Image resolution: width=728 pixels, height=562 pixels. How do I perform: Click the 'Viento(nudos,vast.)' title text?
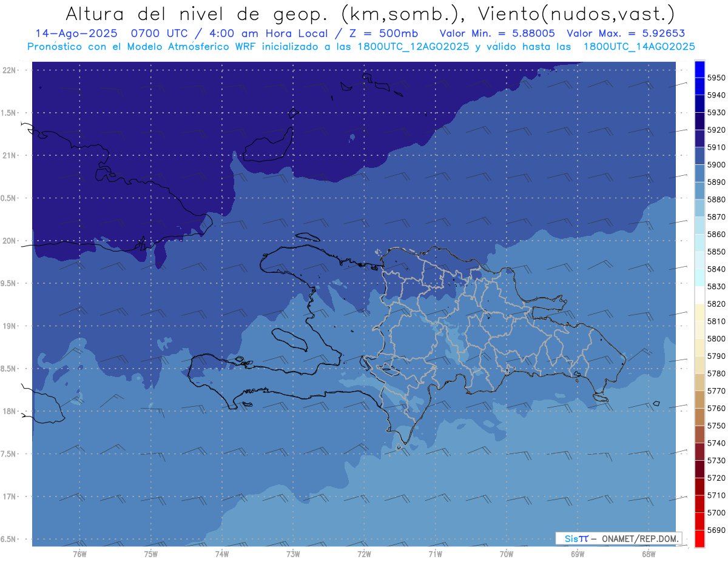(x=575, y=13)
